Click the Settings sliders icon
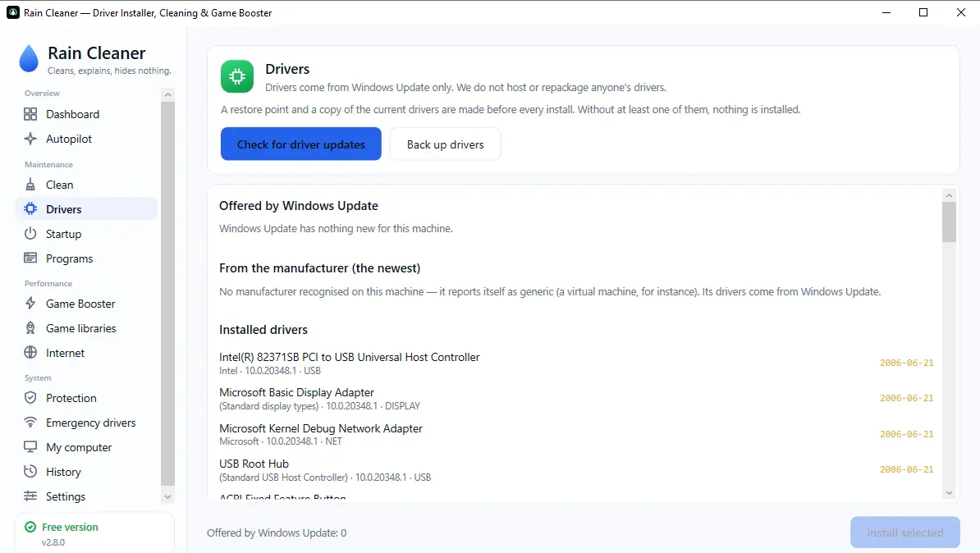 (x=30, y=496)
